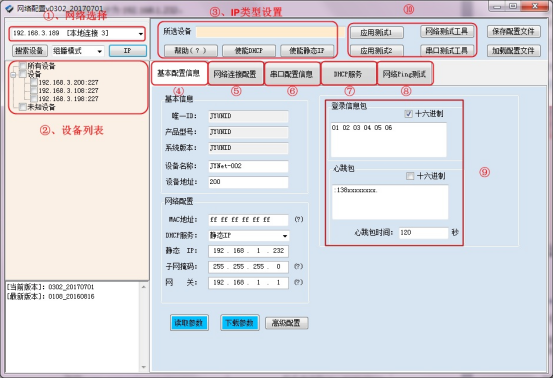Screen dimensions: 553x379
Task: Click the app icon in title bar
Action: pyautogui.click(x=9, y=8)
